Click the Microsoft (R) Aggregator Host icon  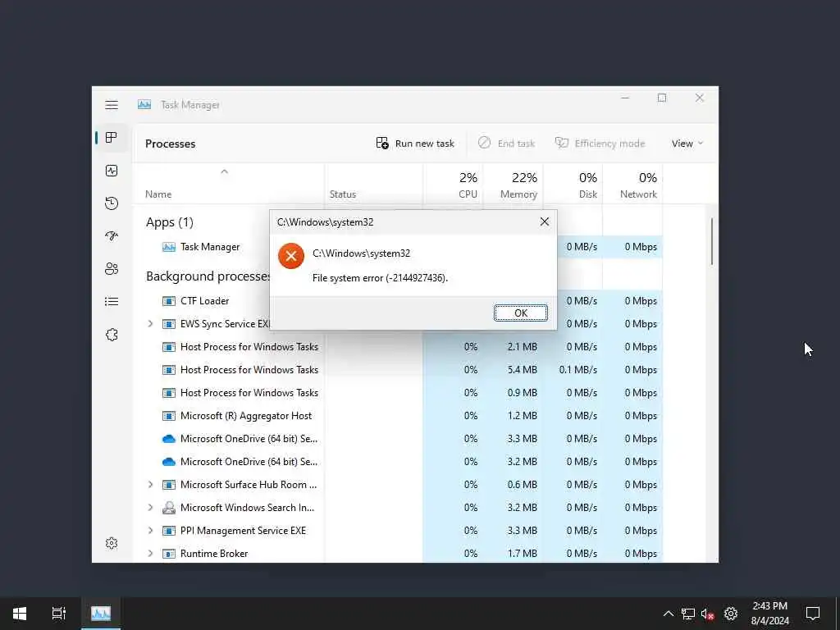(169, 416)
